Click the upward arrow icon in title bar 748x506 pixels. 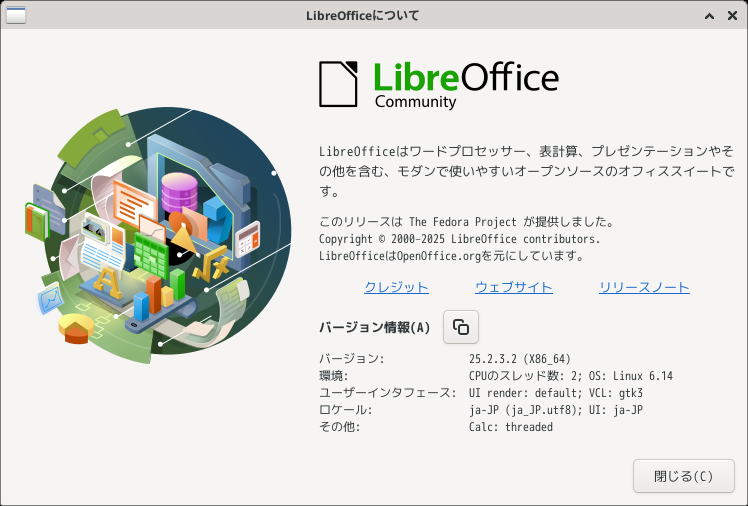(x=708, y=16)
